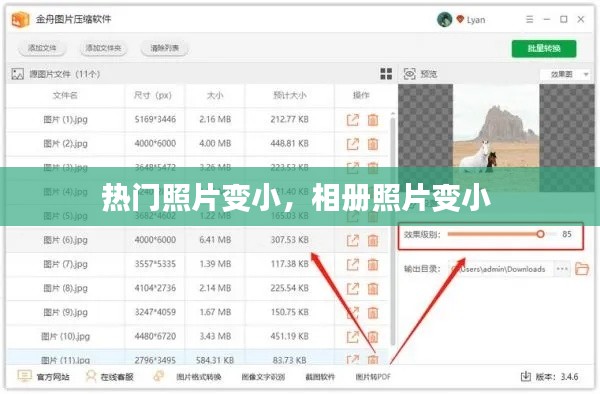Delete 图片 (9).jpg using trash icon
Screen dimensions: 600x394
(373, 313)
